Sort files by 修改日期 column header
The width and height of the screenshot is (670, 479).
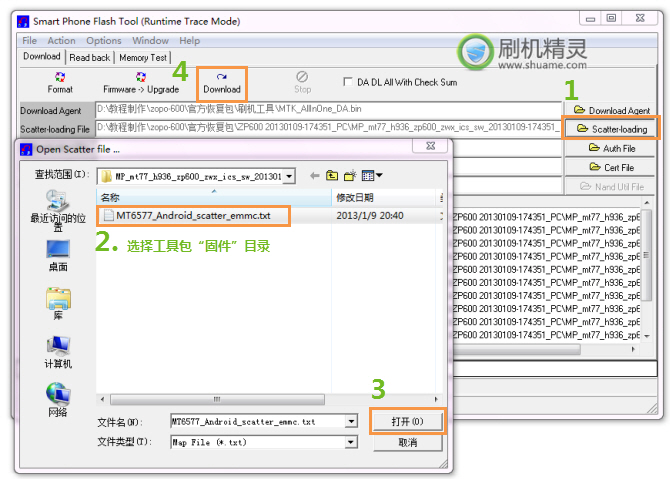pos(385,197)
